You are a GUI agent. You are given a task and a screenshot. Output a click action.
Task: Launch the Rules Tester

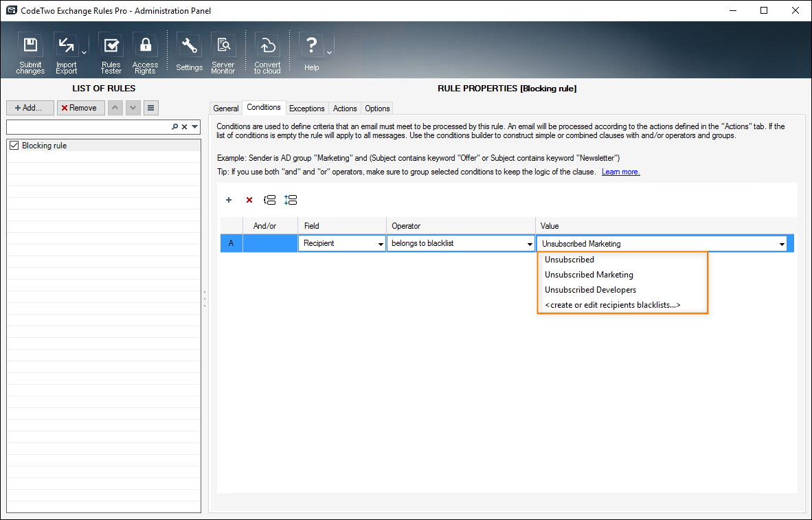click(111, 53)
